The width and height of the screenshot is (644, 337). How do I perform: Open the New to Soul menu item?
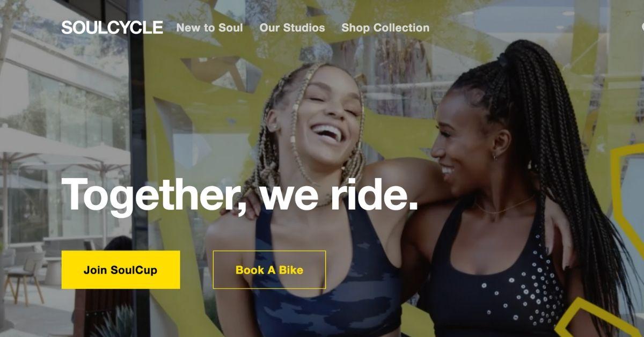pyautogui.click(x=209, y=27)
